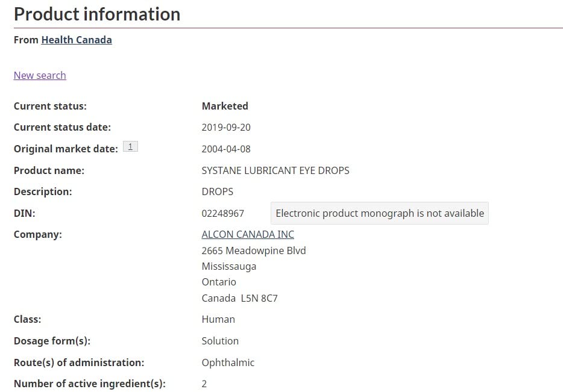Click the SYSTANE LUBRICANT EYE DROPS product name
This screenshot has width=563, height=392.
pyautogui.click(x=275, y=170)
